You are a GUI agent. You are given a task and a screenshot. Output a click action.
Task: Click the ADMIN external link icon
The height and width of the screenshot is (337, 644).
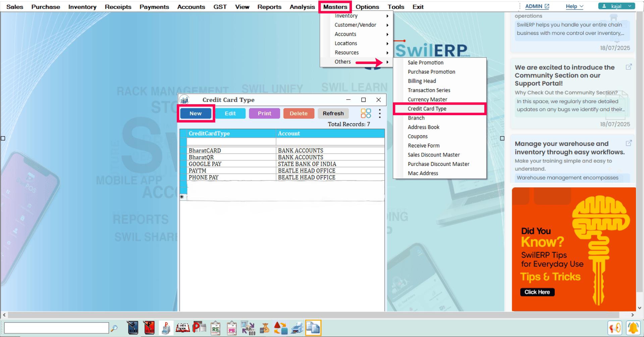pos(547,6)
